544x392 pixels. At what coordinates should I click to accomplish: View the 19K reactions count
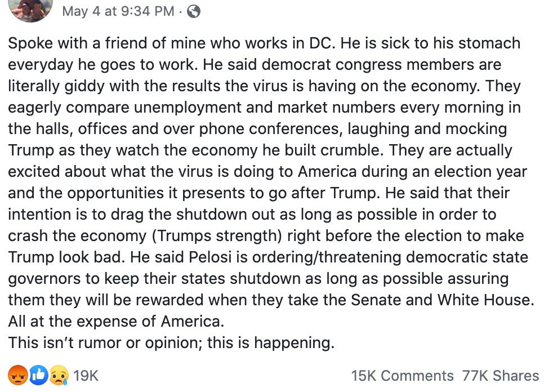click(86, 376)
